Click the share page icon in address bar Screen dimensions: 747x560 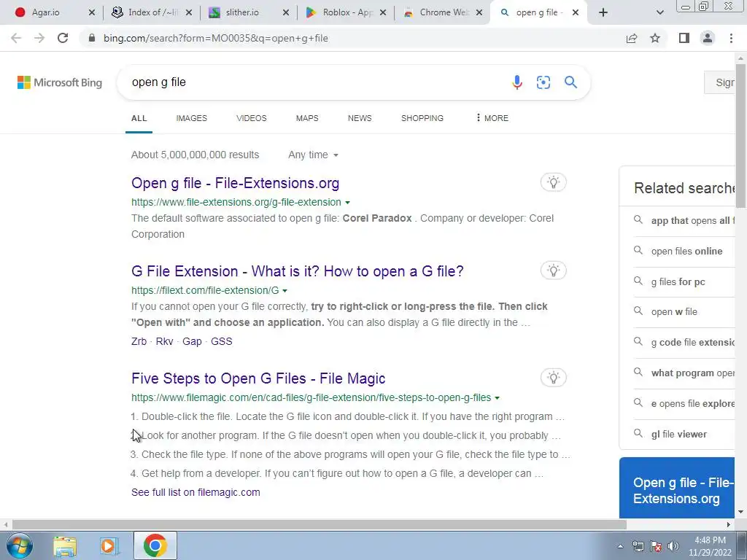(632, 38)
